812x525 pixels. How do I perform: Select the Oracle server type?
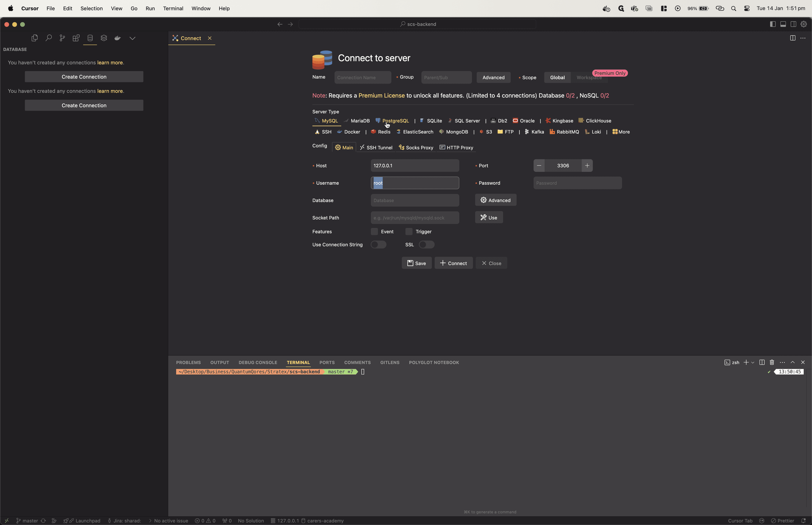pos(524,121)
